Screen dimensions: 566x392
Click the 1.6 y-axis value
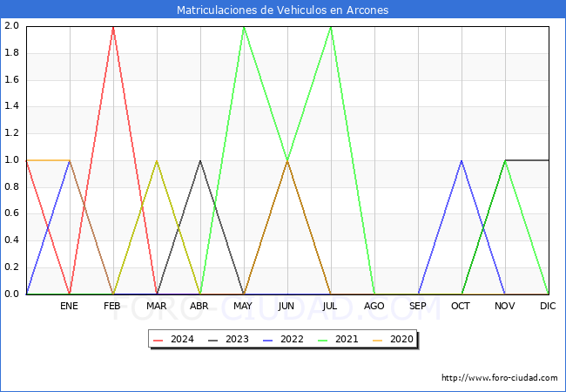[x=11, y=79]
